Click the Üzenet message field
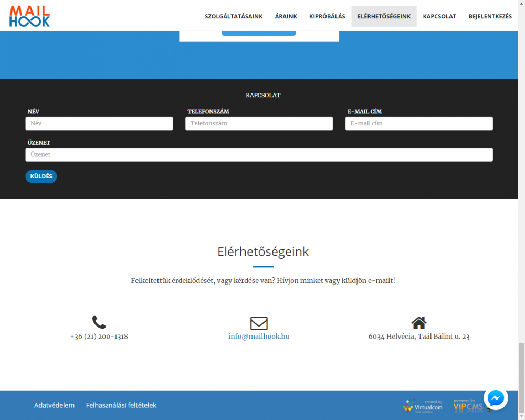Image resolution: width=525 pixels, height=420 pixels. [259, 154]
